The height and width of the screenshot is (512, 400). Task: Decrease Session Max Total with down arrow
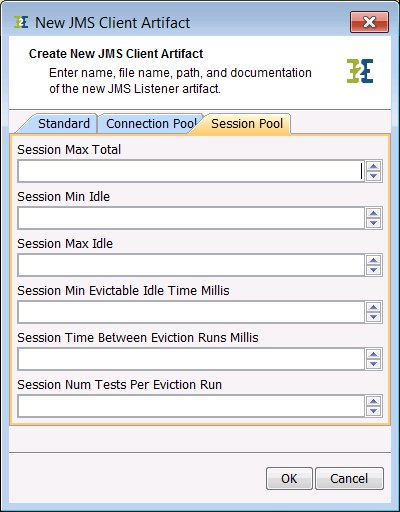click(x=373, y=176)
